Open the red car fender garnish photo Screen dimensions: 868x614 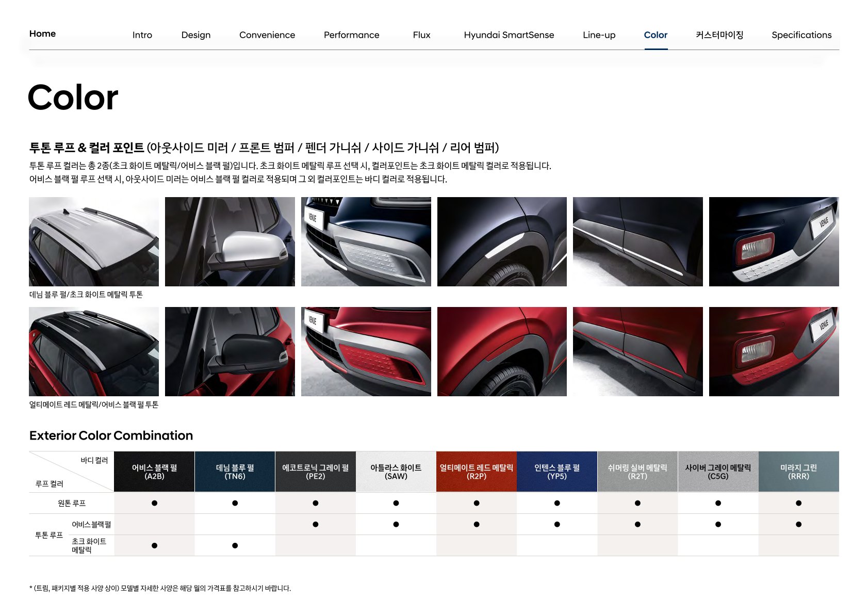[x=502, y=351]
